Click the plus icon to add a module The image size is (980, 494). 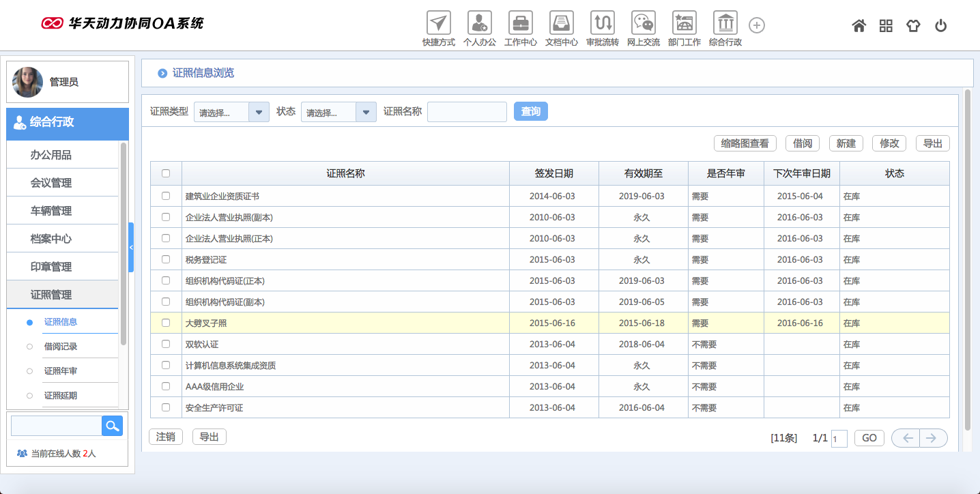pos(756,25)
